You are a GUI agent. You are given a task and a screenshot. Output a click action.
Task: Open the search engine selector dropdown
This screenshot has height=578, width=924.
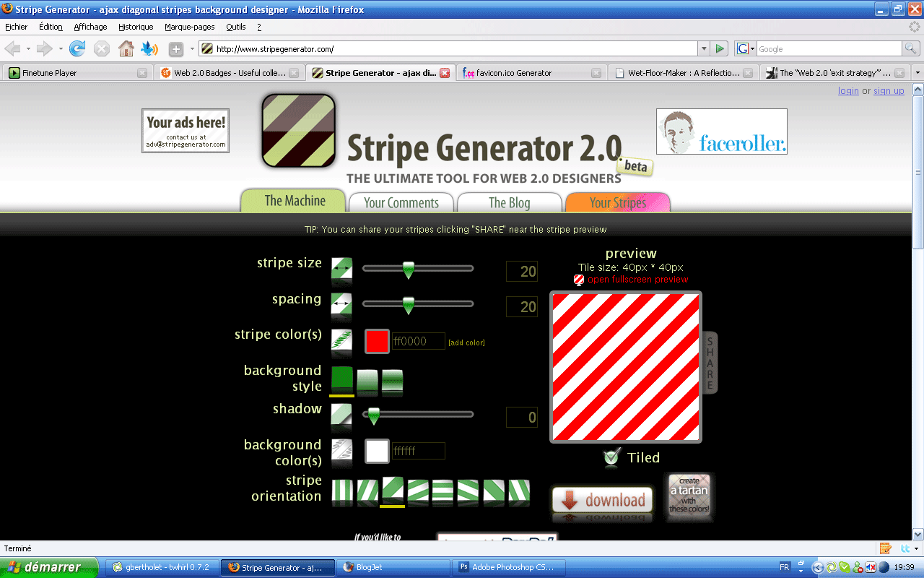pyautogui.click(x=745, y=49)
